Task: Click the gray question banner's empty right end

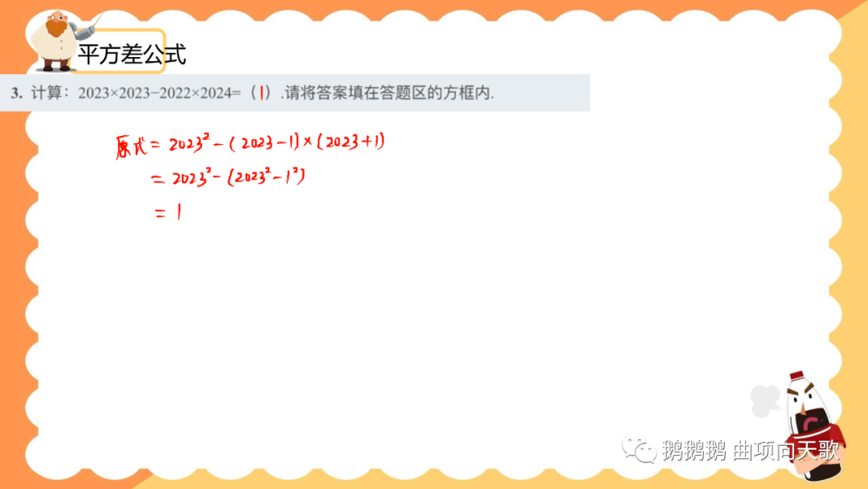Action: click(542, 92)
